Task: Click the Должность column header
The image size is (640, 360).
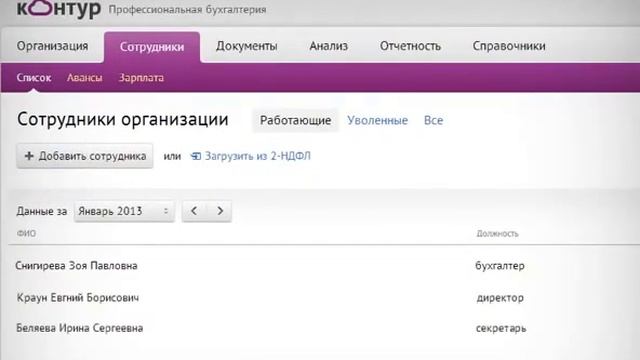Action: [x=498, y=233]
